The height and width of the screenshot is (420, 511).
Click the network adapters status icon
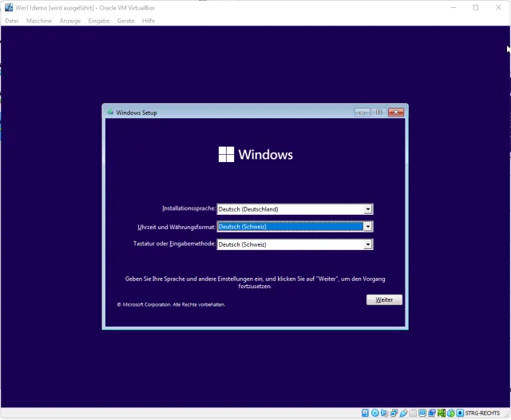(394, 413)
